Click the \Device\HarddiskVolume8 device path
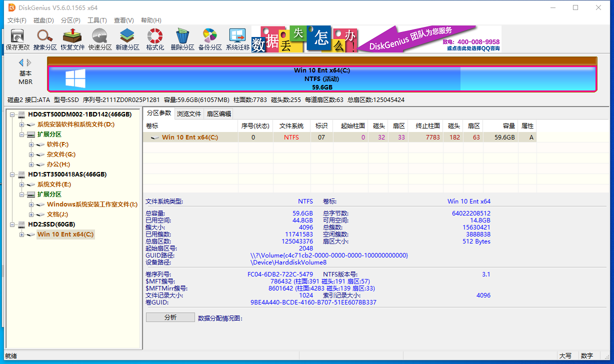Screen dimensions: 614x364 288,262
